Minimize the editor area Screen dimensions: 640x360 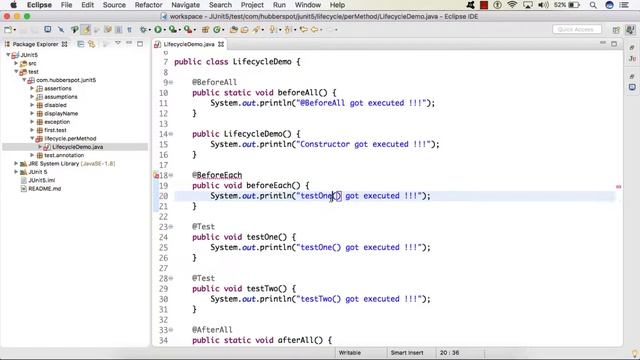coord(603,43)
